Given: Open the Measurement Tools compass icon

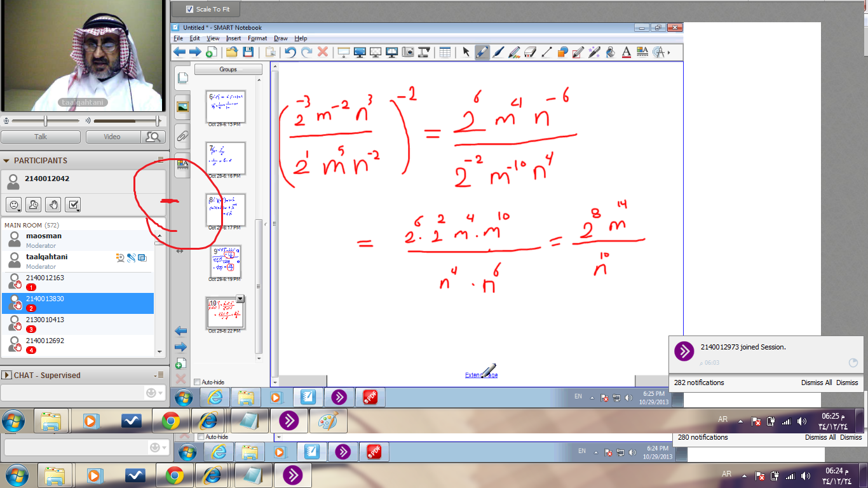Looking at the screenshot, I should point(659,52).
